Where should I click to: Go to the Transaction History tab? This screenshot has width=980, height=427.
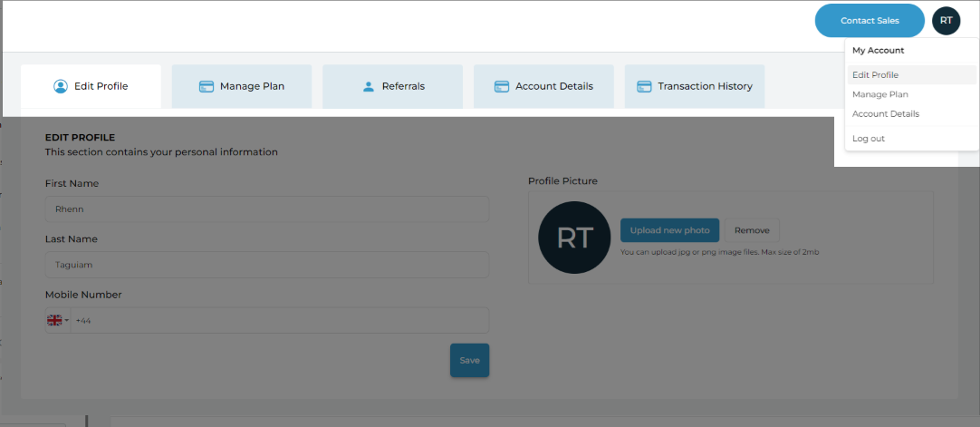[x=695, y=86]
